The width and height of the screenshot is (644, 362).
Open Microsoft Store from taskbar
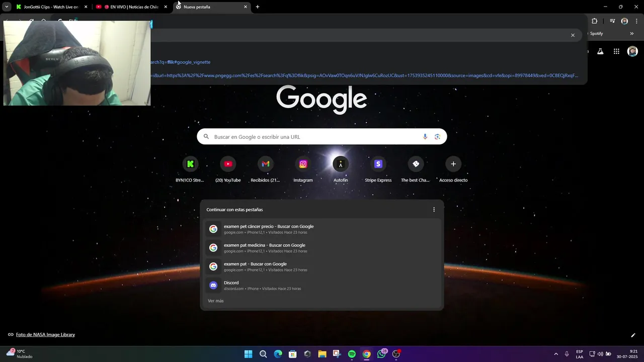(292, 354)
